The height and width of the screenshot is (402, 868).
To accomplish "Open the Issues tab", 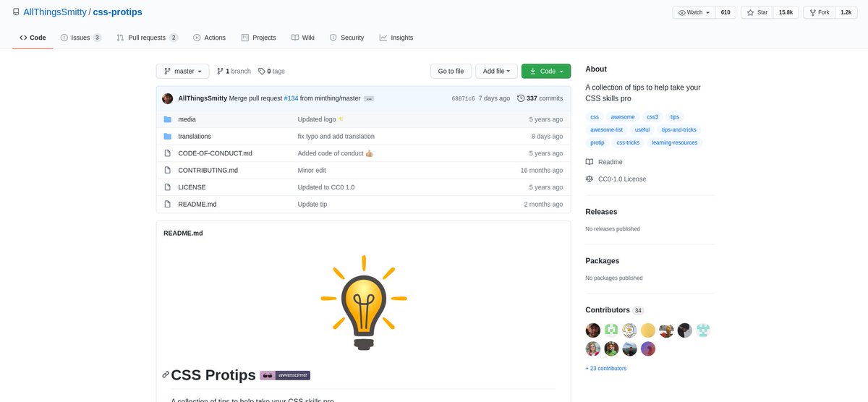I will 81,38.
